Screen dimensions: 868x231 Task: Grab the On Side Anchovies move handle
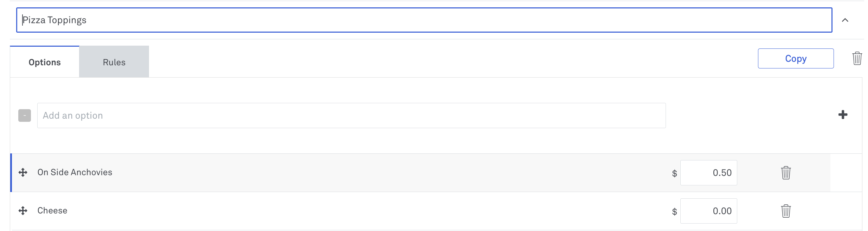coord(23,172)
